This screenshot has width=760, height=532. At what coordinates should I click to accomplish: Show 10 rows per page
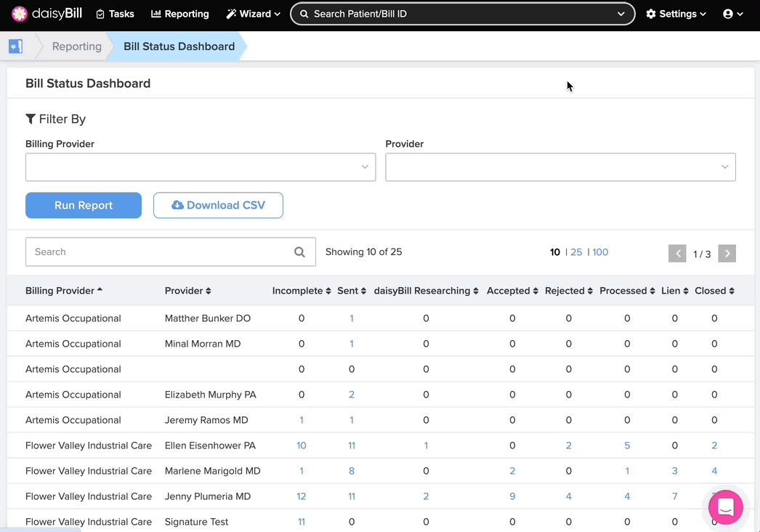[x=555, y=252]
